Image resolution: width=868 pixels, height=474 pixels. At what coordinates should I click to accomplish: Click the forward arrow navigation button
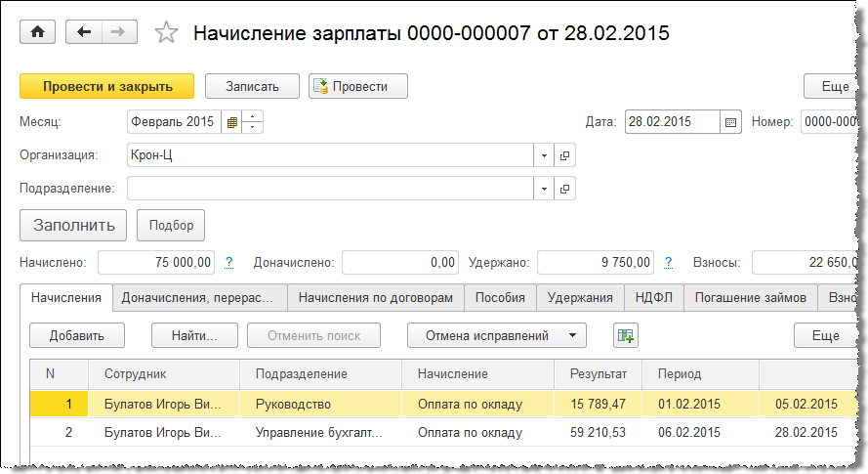pyautogui.click(x=117, y=32)
